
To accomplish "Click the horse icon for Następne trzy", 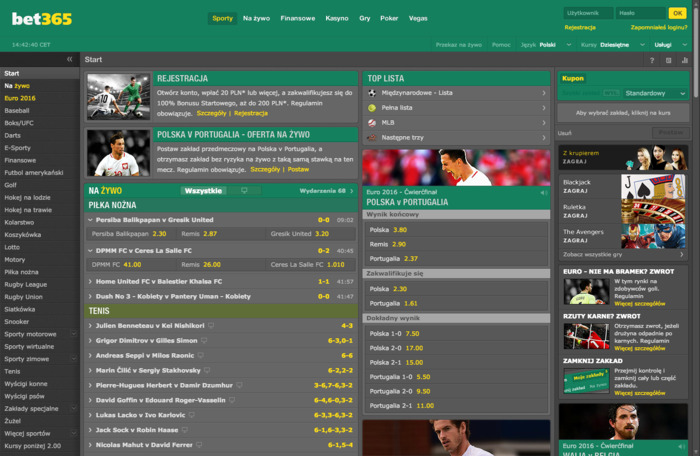I will coord(372,138).
